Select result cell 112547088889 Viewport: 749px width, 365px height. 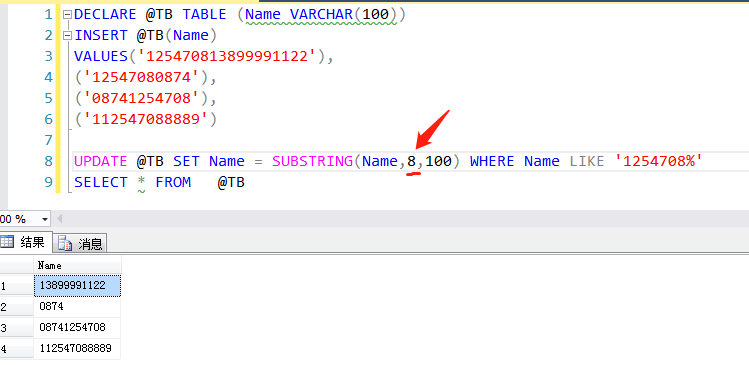77,349
